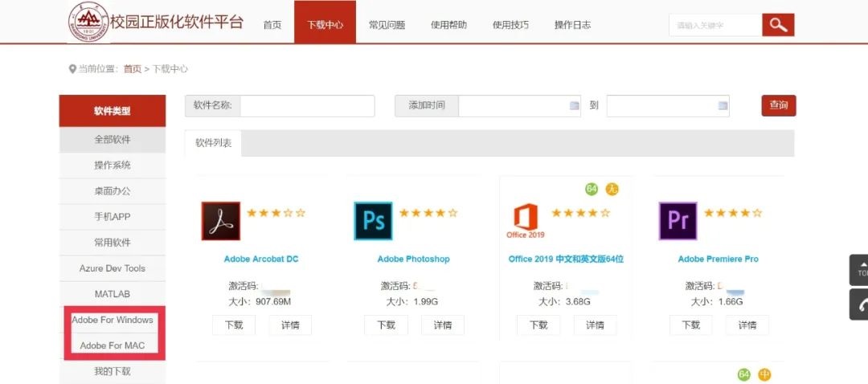This screenshot has width=868, height=384.
Task: Click the star rating of Office 2019
Action: click(581, 212)
